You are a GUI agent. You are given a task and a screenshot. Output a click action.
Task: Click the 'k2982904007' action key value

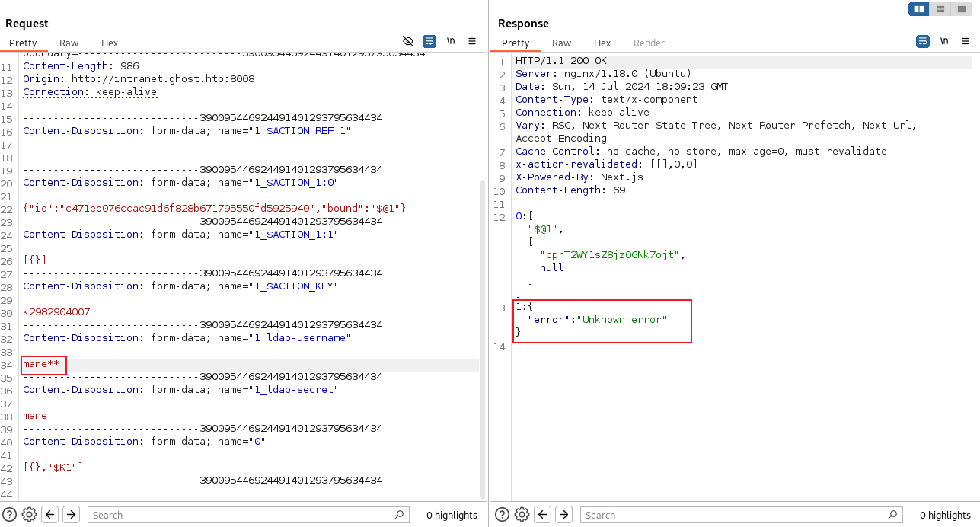pos(56,312)
